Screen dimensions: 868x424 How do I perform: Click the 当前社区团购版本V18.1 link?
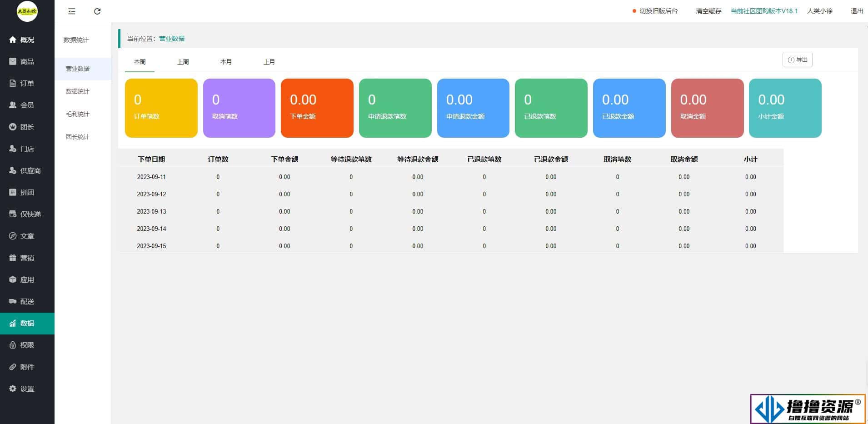pos(764,11)
